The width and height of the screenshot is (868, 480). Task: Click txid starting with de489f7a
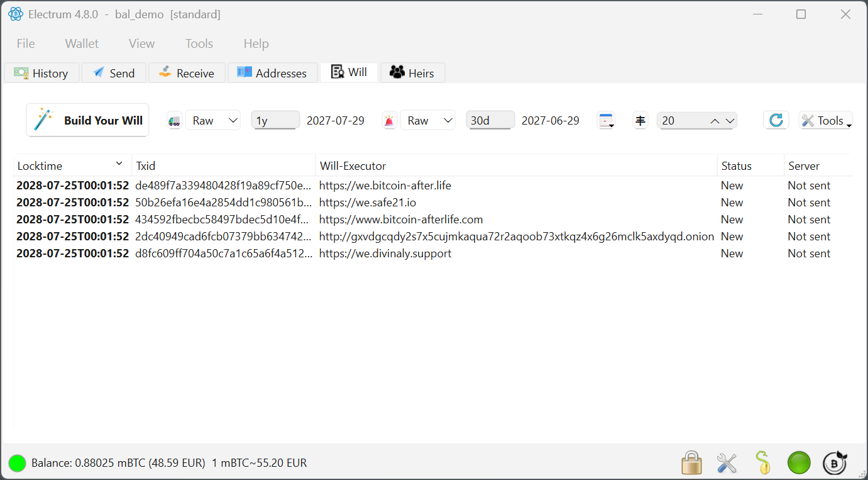(223, 186)
